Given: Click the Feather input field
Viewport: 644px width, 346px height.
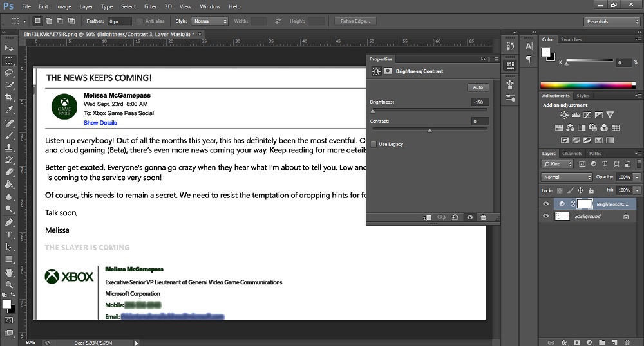Looking at the screenshot, I should pyautogui.click(x=120, y=21).
